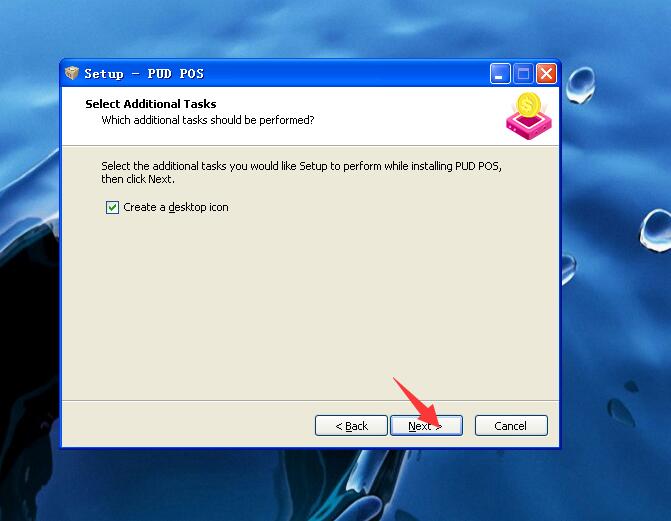Click the 'Select Additional Tasks' heading
Screen dimensions: 671x521
[x=151, y=104]
